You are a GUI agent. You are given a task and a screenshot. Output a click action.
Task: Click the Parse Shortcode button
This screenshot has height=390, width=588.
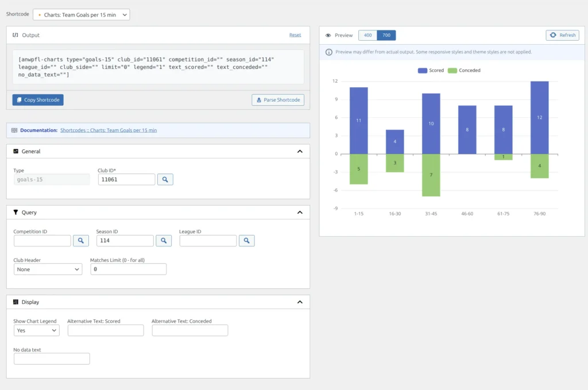pyautogui.click(x=278, y=100)
